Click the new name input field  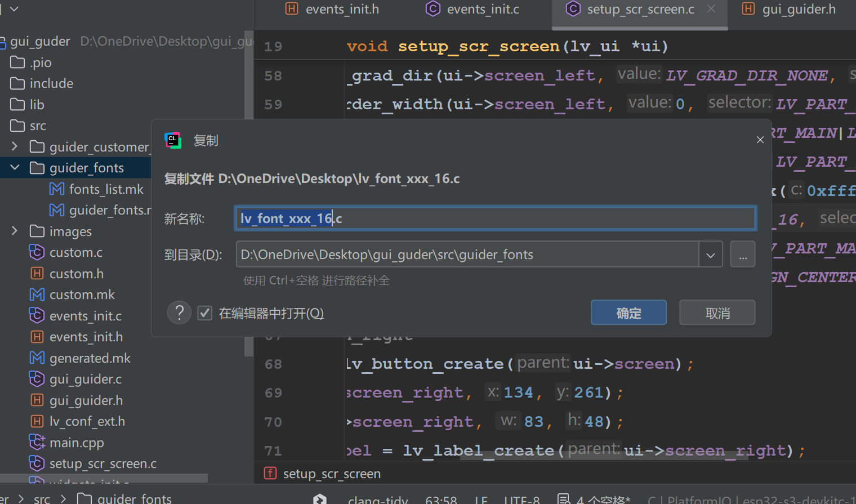point(496,218)
